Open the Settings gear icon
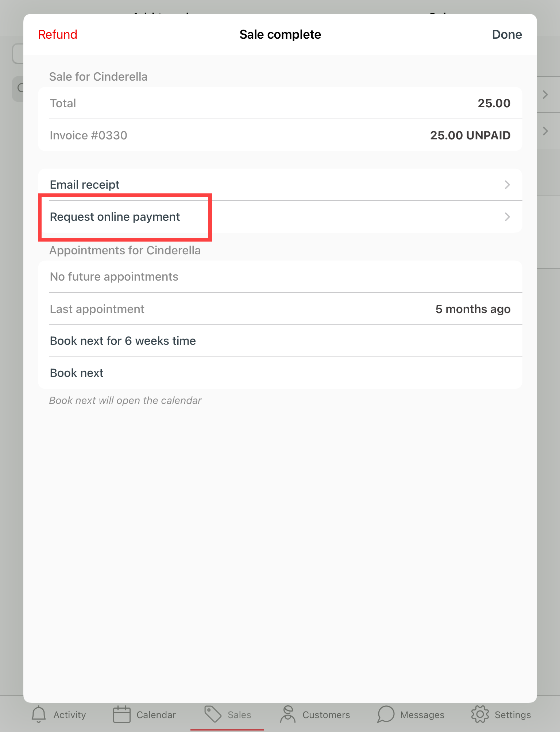The image size is (560, 732). coord(480,714)
